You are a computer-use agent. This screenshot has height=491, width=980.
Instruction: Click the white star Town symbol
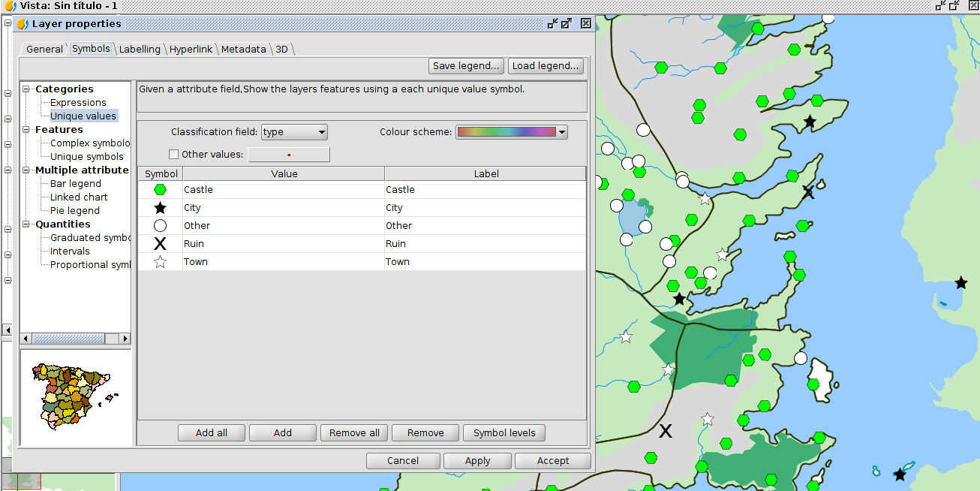pyautogui.click(x=160, y=262)
